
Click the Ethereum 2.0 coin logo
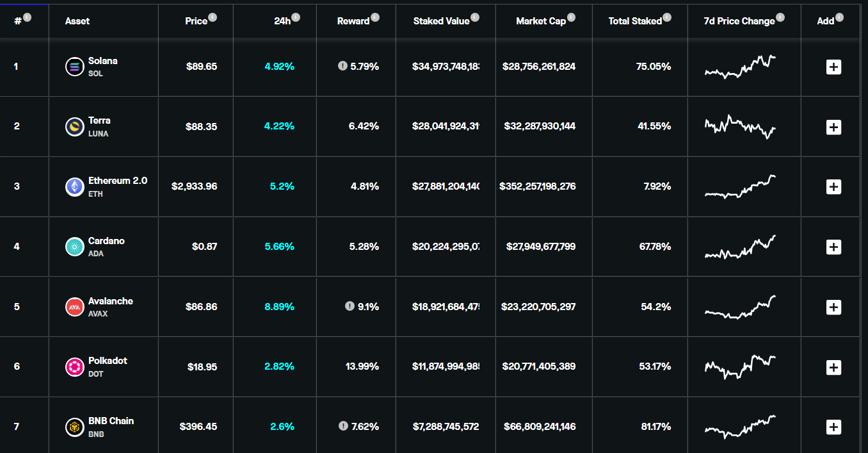[75, 187]
